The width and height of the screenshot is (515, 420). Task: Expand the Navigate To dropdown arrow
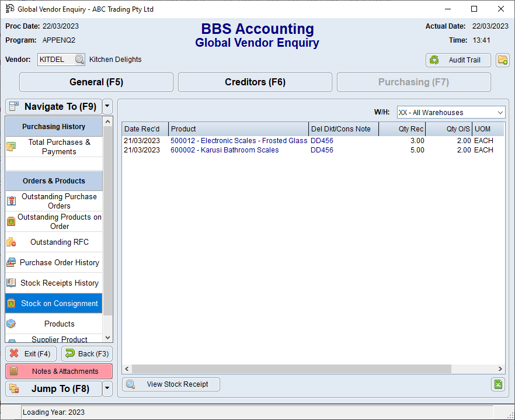pos(107,106)
